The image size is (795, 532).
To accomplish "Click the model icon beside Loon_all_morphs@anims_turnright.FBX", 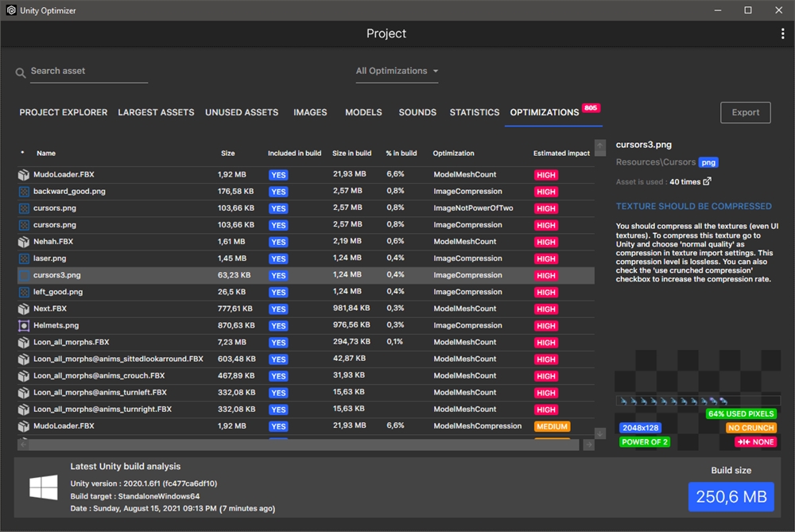I will (23, 410).
